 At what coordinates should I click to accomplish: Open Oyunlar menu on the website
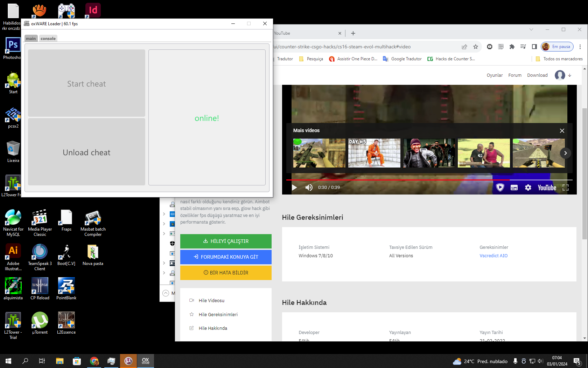(x=495, y=75)
